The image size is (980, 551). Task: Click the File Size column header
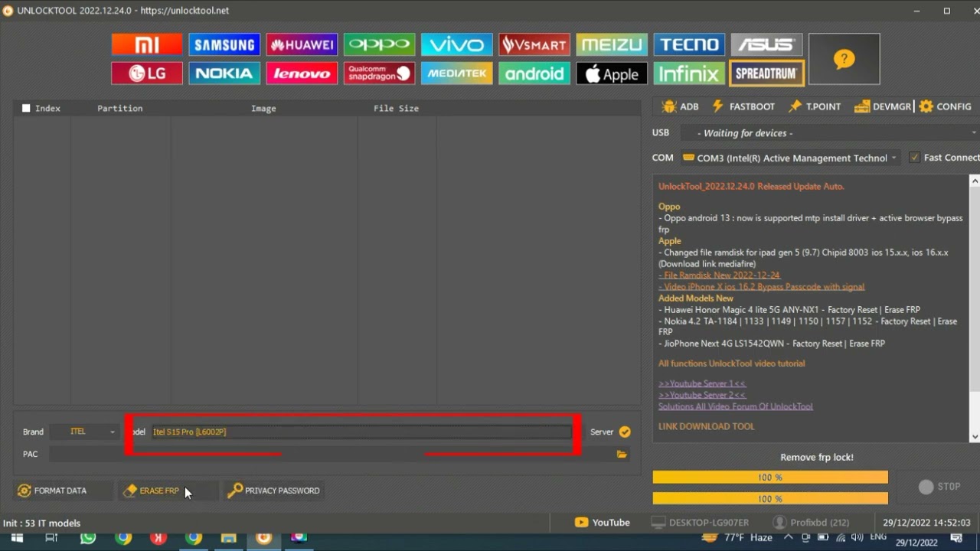tap(396, 108)
